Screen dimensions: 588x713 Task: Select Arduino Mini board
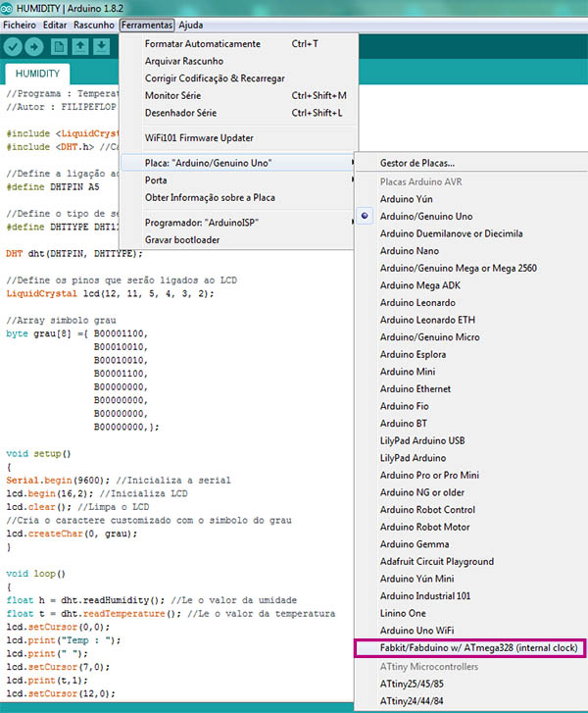click(470, 372)
